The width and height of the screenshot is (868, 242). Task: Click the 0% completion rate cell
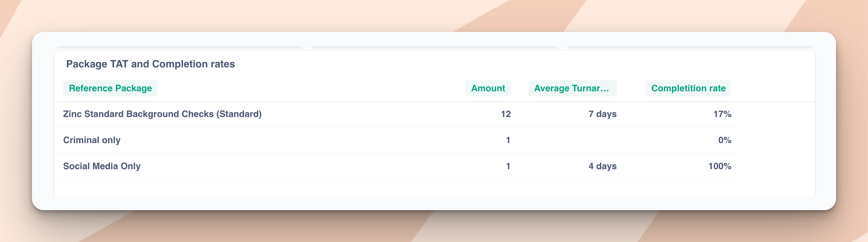725,140
